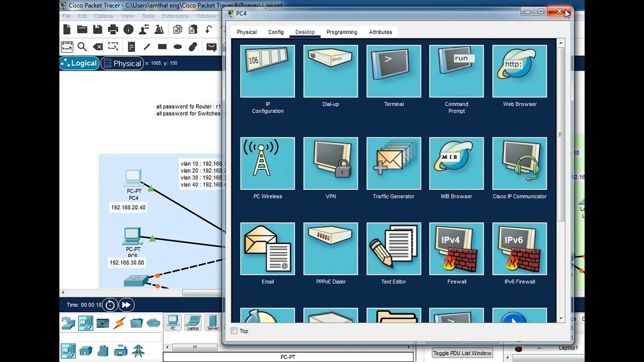Reset simulation time with power cycle button

(x=110, y=305)
